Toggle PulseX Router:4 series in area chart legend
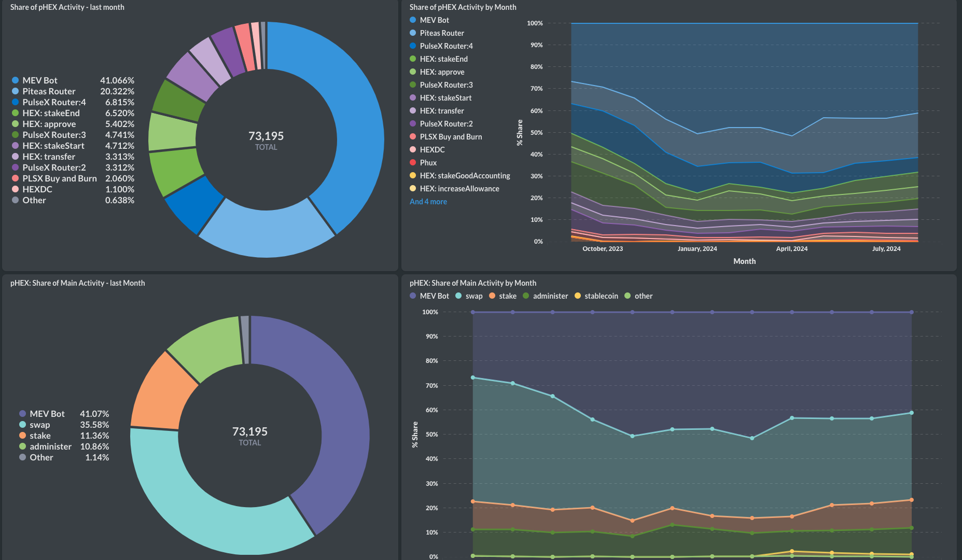 [441, 46]
